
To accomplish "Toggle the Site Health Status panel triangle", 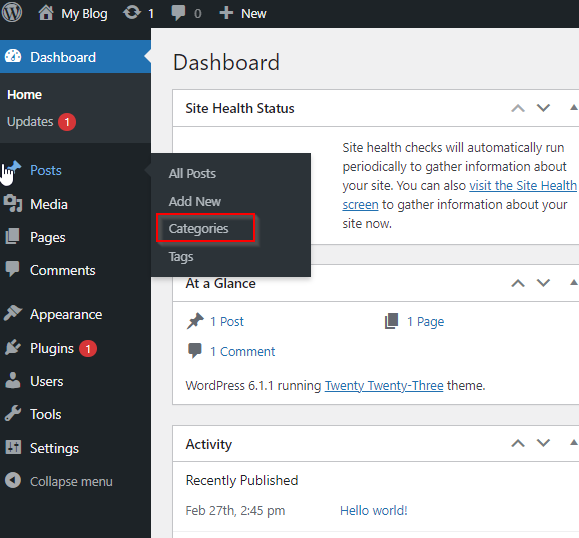I will (x=573, y=108).
